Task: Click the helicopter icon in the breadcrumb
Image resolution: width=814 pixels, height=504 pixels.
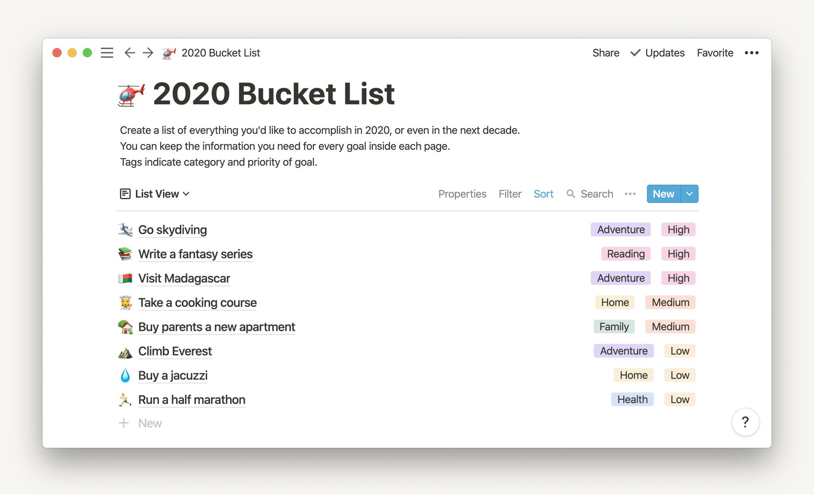Action: point(169,53)
